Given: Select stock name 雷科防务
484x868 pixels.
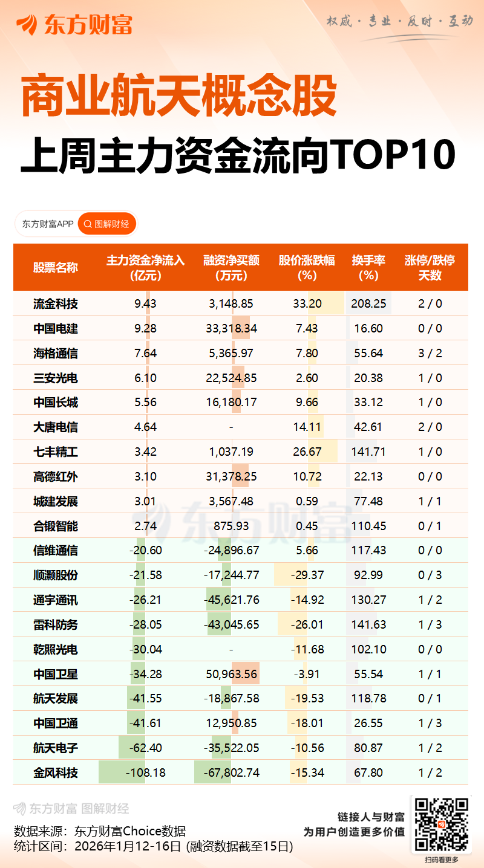Looking at the screenshot, I should [55, 624].
